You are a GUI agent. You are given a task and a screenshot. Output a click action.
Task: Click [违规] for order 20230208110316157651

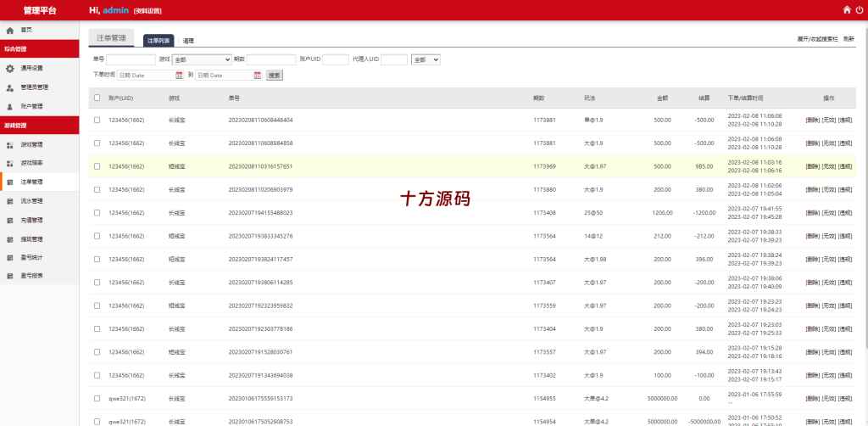(845, 166)
